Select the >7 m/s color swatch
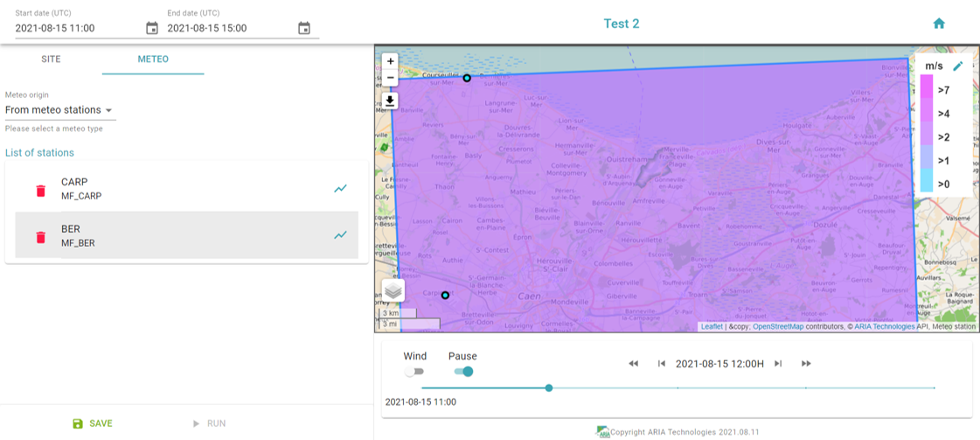Image resolution: width=980 pixels, height=440 pixels. pos(927,87)
